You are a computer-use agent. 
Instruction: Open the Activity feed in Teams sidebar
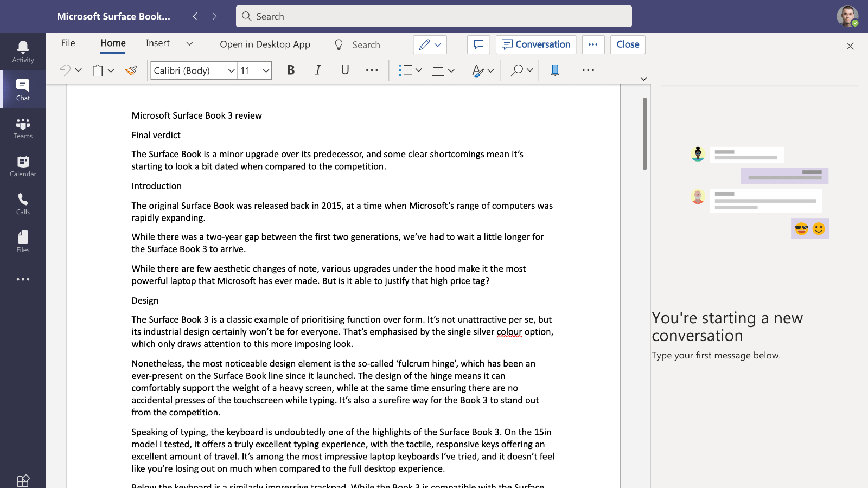tap(23, 52)
